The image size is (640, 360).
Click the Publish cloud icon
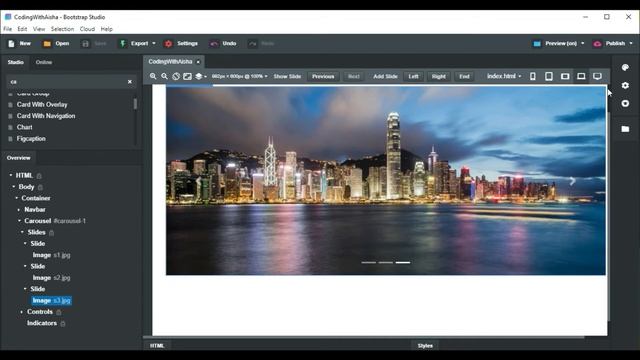click(597, 44)
